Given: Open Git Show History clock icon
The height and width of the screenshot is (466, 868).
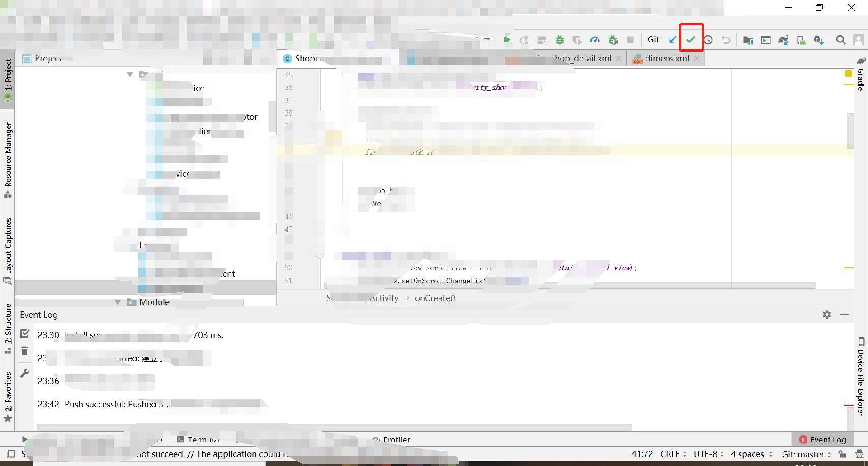Looking at the screenshot, I should pyautogui.click(x=708, y=40).
